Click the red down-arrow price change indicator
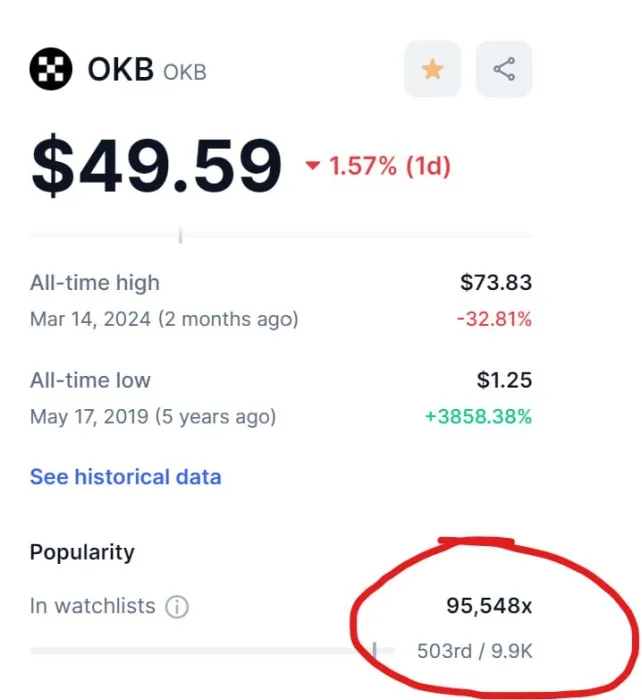Screen dimensions: 642x700 tap(313, 166)
